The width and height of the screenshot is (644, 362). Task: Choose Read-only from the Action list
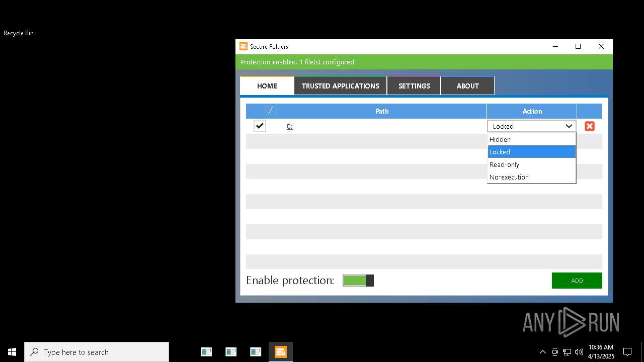532,164
